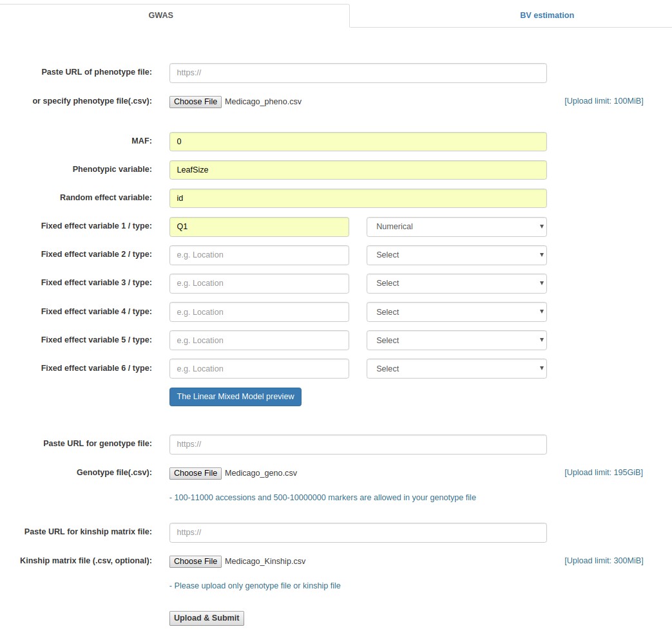Open Fixed effect variable 6 type dropdown
Image resolution: width=672 pixels, height=629 pixels.
(x=456, y=368)
